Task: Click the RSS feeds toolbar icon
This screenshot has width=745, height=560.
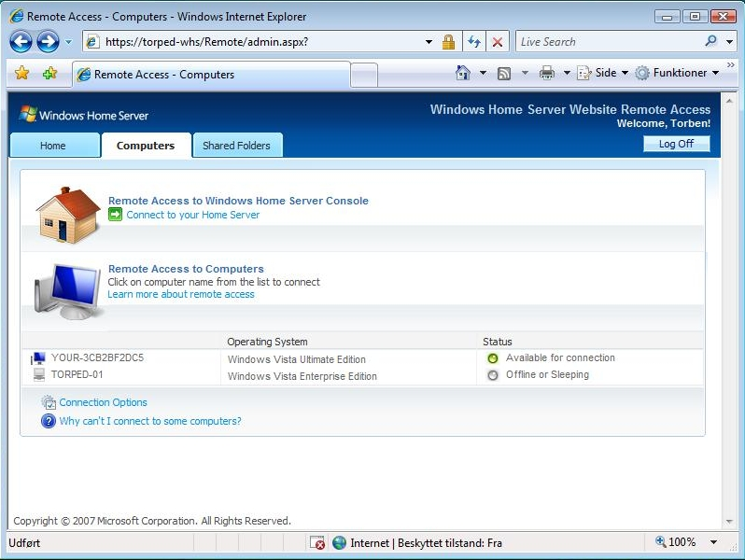Action: pyautogui.click(x=504, y=73)
